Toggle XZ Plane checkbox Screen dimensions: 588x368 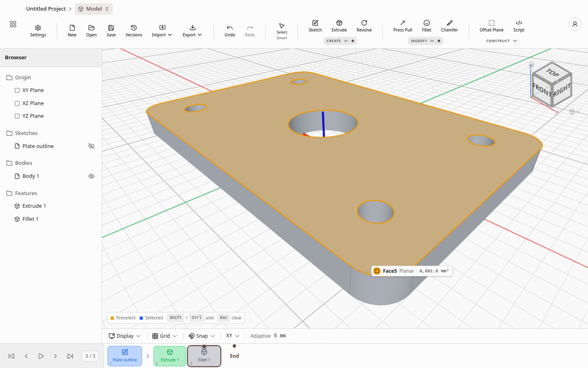click(x=17, y=103)
